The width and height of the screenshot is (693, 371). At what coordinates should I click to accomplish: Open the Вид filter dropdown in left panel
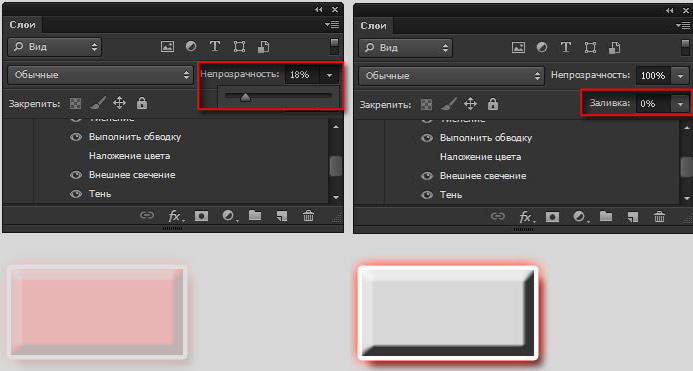pos(54,47)
